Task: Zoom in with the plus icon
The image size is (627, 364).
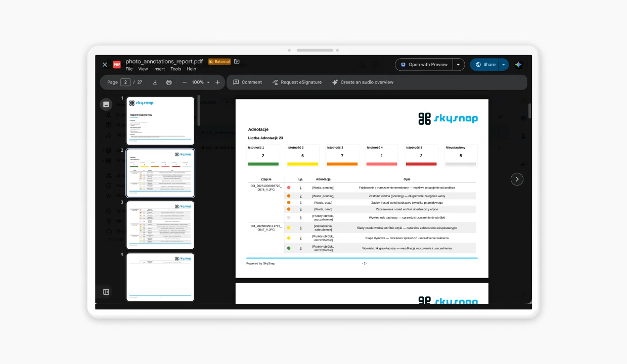Action: point(218,82)
